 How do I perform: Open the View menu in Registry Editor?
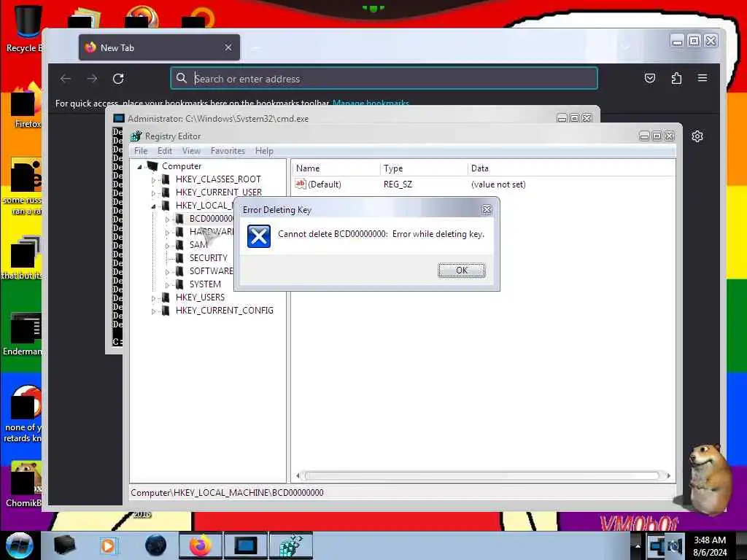tap(191, 151)
